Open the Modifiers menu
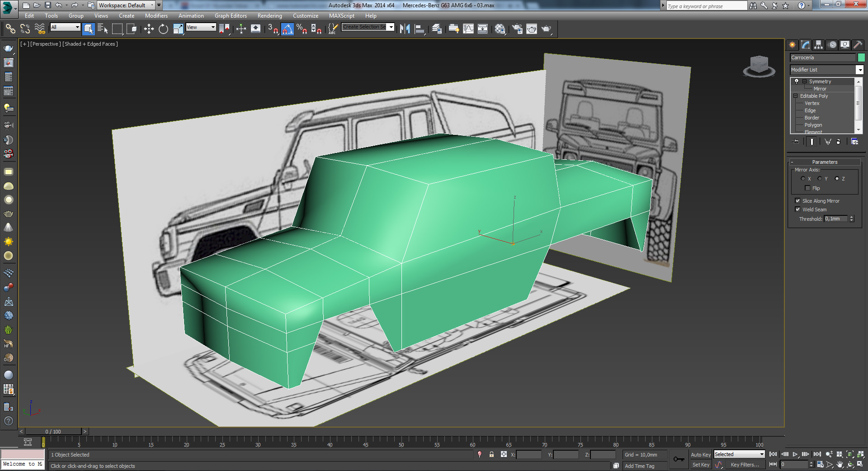 pyautogui.click(x=156, y=16)
